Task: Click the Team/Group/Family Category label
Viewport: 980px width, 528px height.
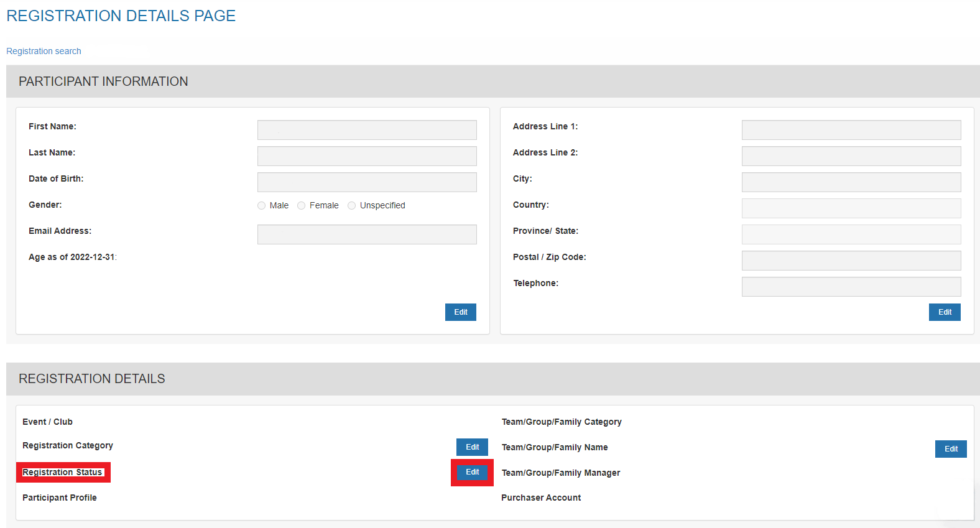Action: pos(562,422)
